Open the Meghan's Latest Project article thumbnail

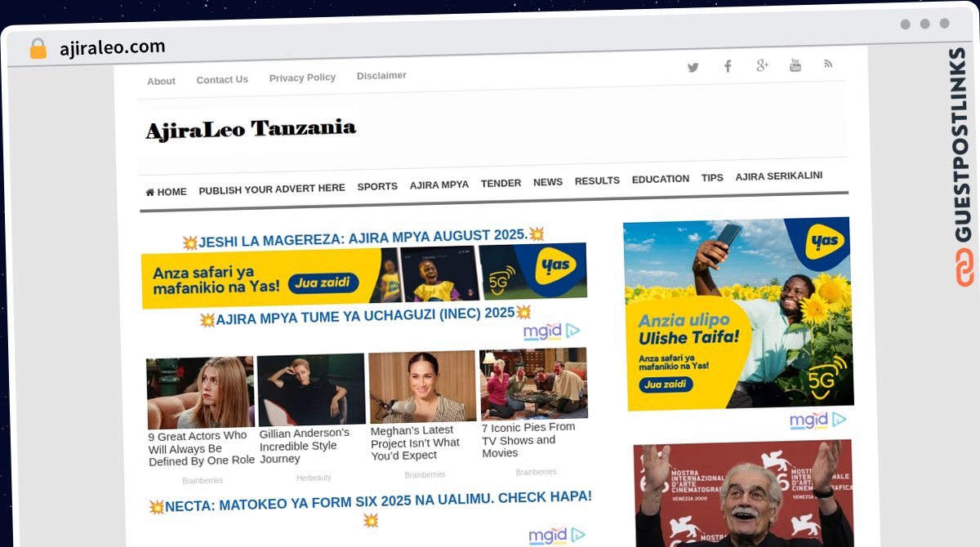[x=422, y=386]
